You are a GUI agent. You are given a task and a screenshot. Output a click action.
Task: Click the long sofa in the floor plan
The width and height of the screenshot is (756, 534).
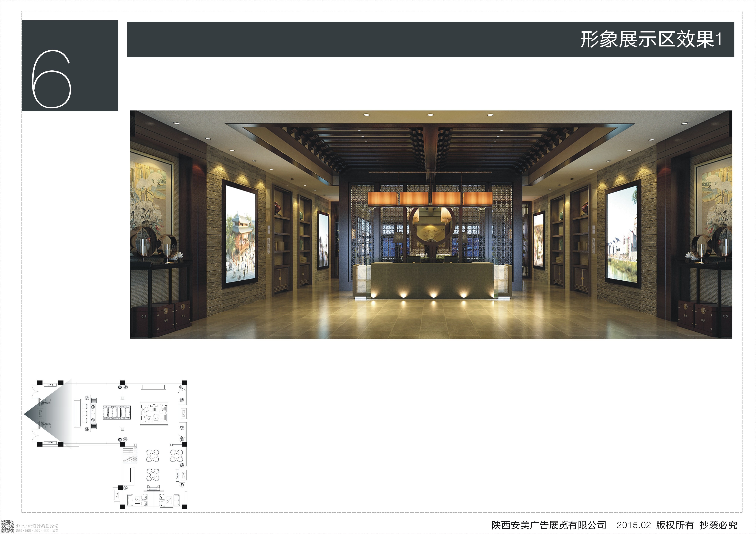click(77, 413)
